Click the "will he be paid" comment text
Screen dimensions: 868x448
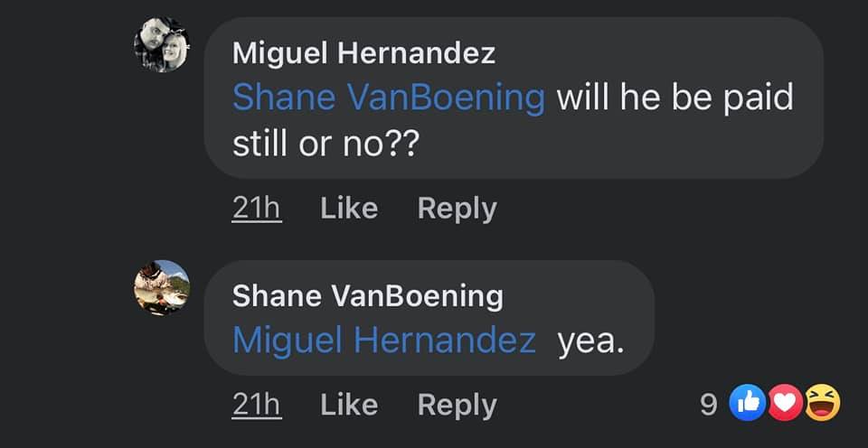click(675, 98)
